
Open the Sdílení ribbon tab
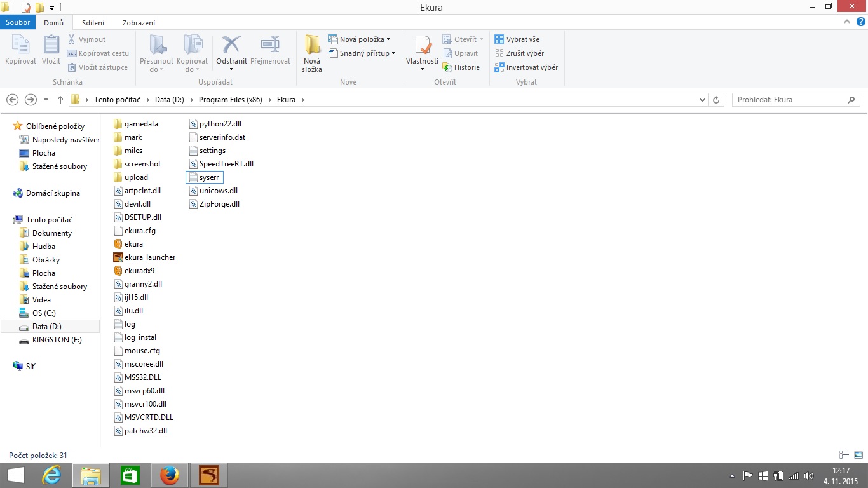coord(93,23)
